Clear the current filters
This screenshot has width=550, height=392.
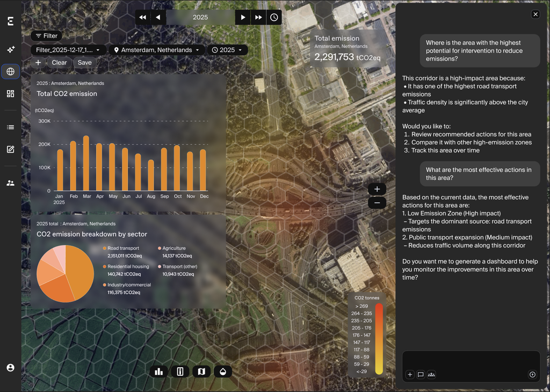[59, 62]
